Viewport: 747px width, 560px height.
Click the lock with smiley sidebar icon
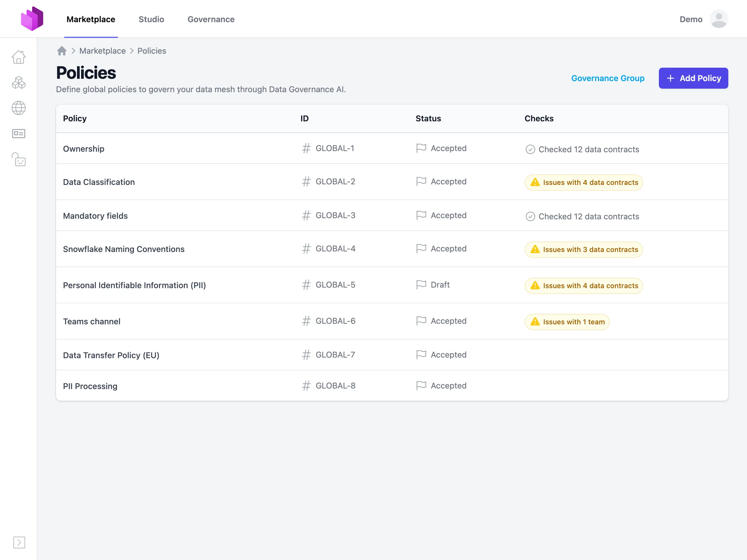[19, 159]
